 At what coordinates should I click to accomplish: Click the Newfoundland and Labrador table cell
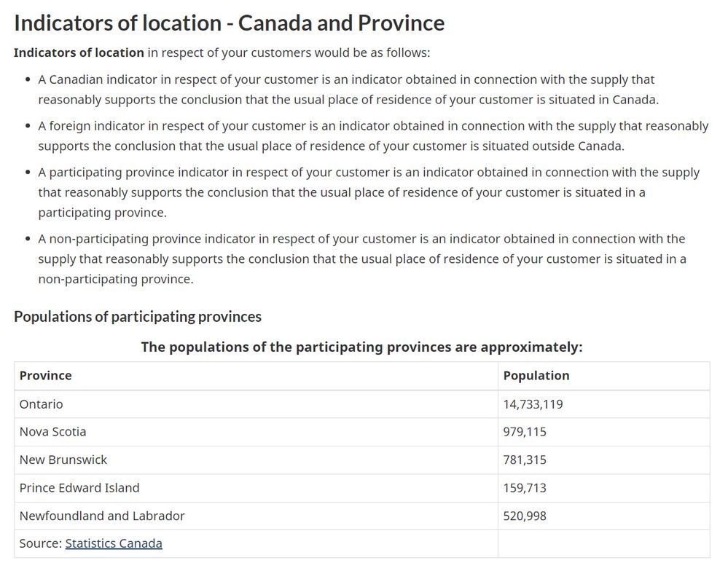pyautogui.click(x=102, y=516)
